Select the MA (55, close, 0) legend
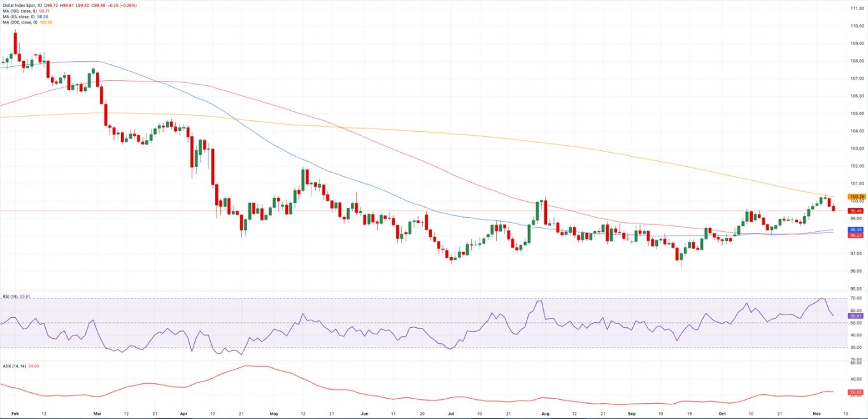 tap(18, 17)
